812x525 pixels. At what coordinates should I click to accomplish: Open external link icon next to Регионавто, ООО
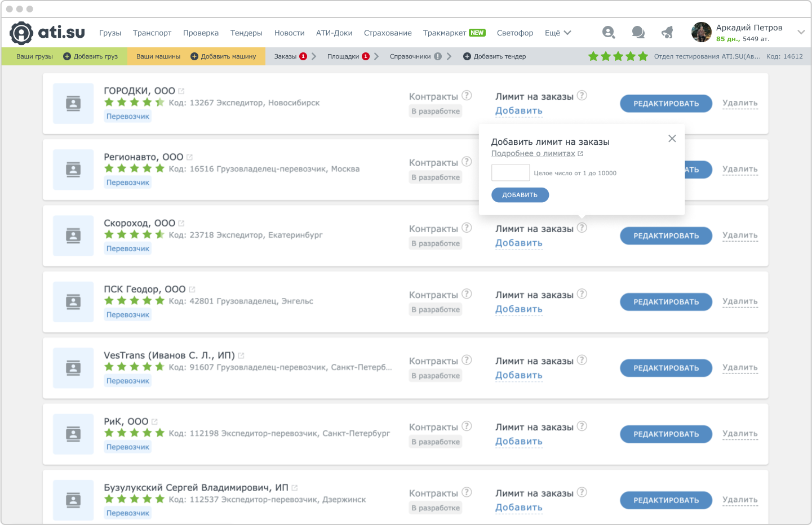point(189,157)
